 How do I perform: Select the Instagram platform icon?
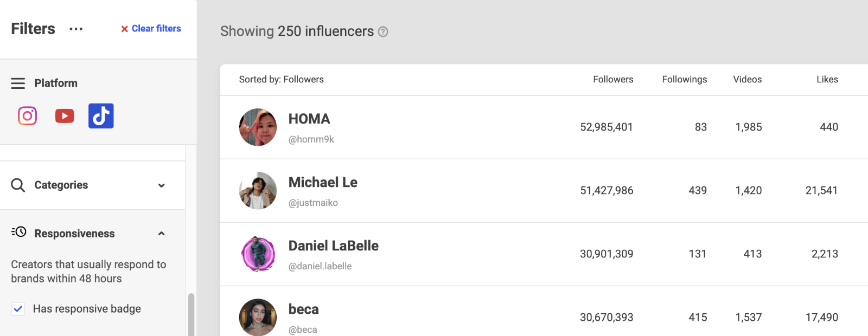pyautogui.click(x=28, y=116)
